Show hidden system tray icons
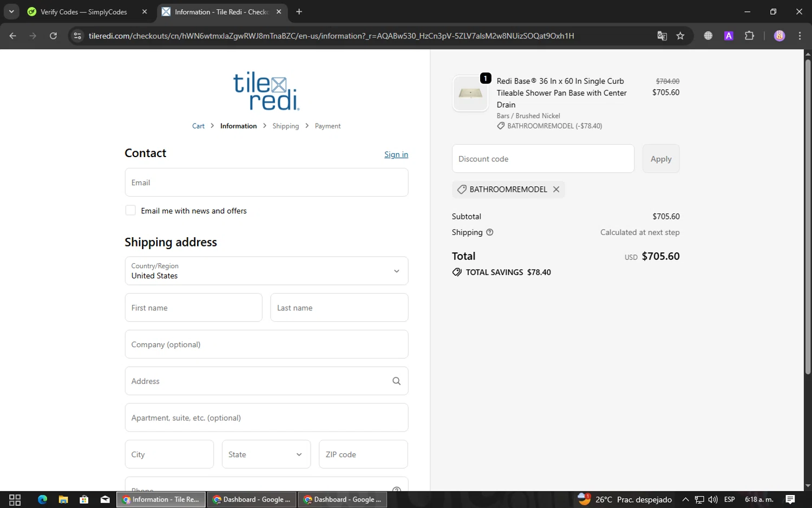The image size is (812, 508). click(685, 499)
